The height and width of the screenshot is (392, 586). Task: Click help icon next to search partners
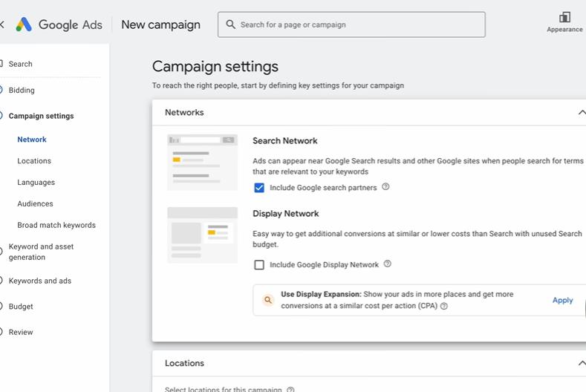coord(385,187)
